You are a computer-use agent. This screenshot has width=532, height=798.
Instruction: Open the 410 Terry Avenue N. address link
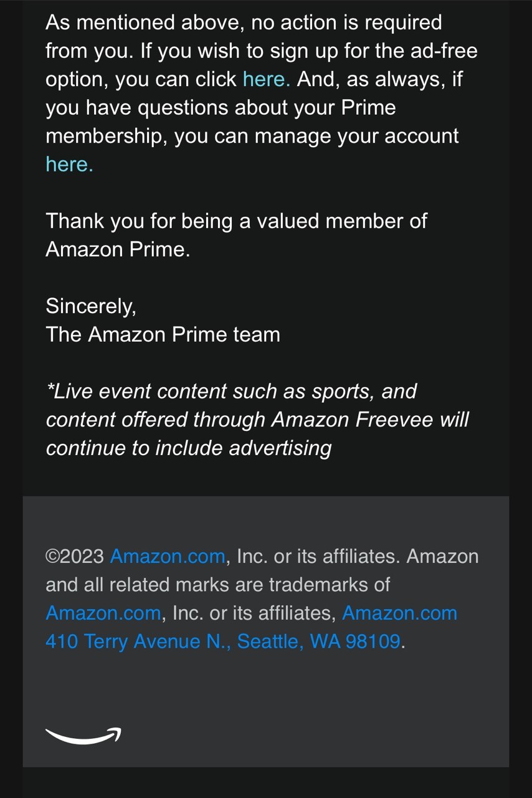[x=138, y=642]
